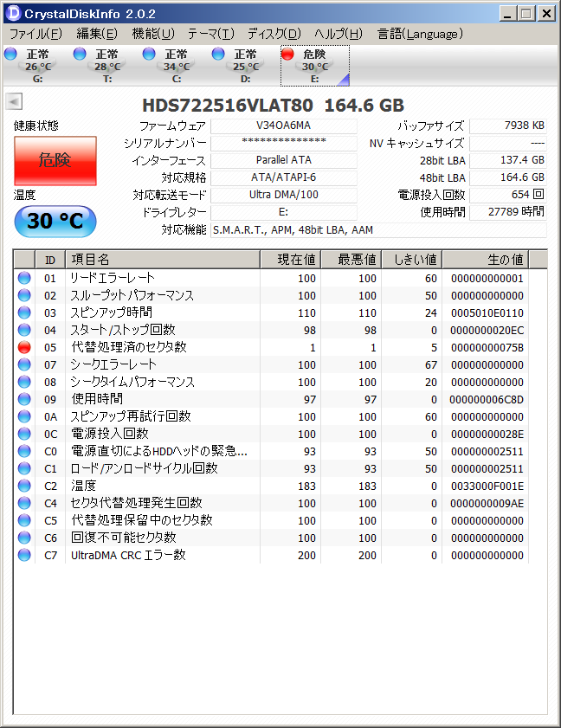Click the firmware field V34OA6MA
Screen dimensions: 561x728
tap(284, 126)
